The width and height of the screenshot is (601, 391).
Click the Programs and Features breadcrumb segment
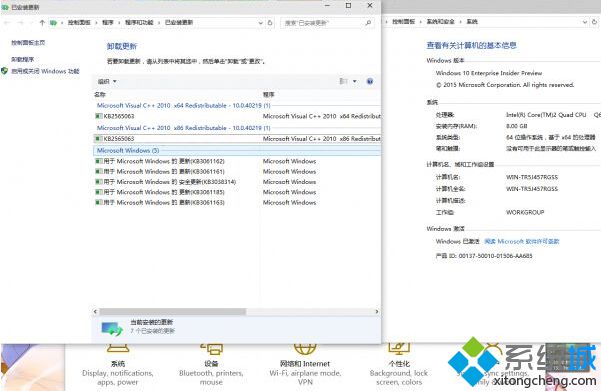click(x=139, y=23)
